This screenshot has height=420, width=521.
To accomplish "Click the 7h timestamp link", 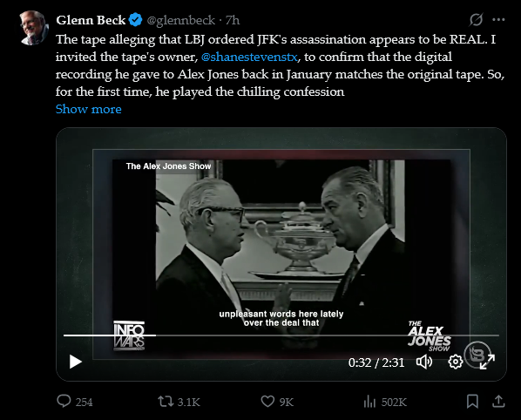I will click(x=233, y=21).
